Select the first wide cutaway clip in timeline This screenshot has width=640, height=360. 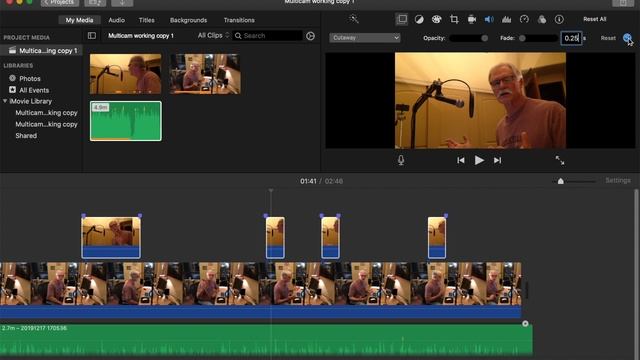pyautogui.click(x=111, y=238)
